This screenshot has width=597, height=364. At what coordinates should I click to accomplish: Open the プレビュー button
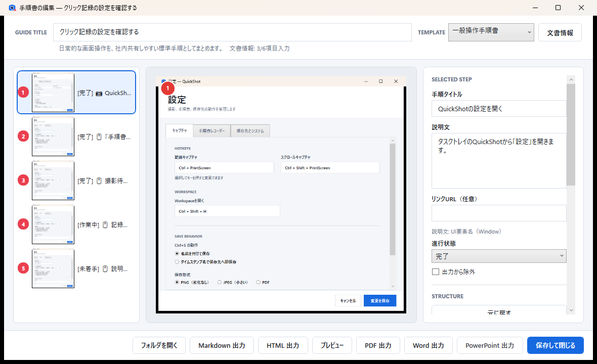pos(332,345)
